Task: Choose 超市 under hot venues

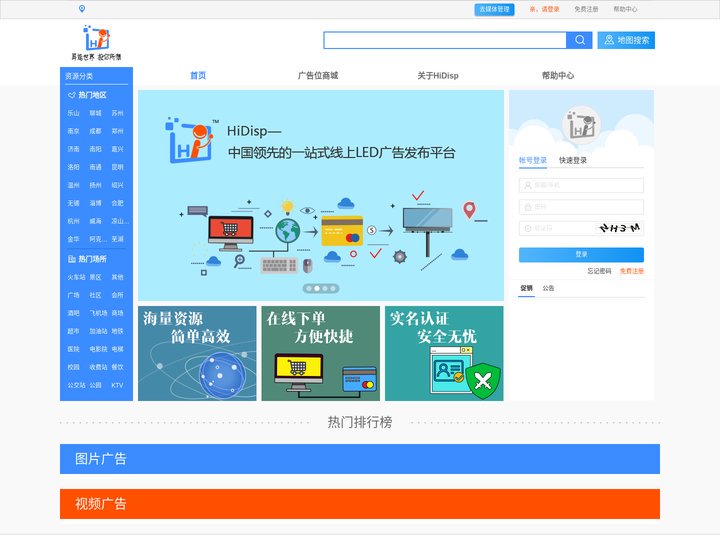Action: (73, 331)
